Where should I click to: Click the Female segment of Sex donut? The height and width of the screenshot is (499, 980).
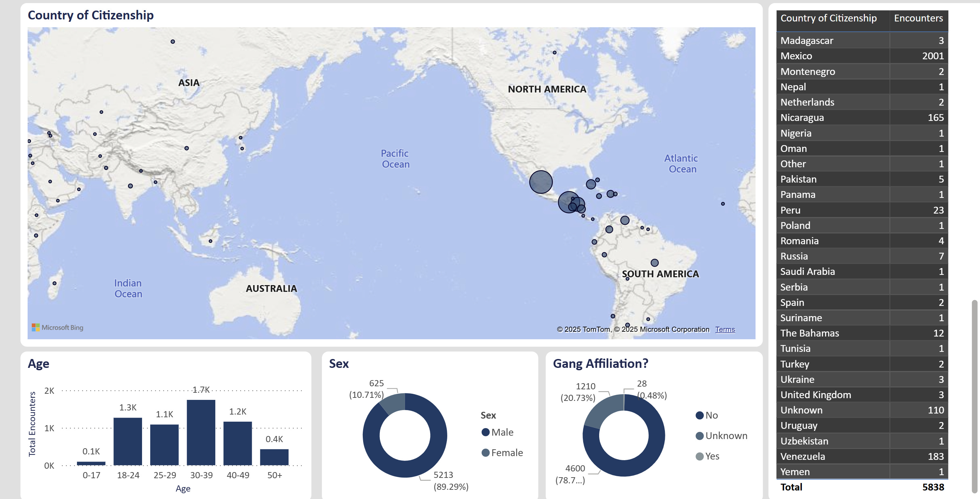(393, 403)
